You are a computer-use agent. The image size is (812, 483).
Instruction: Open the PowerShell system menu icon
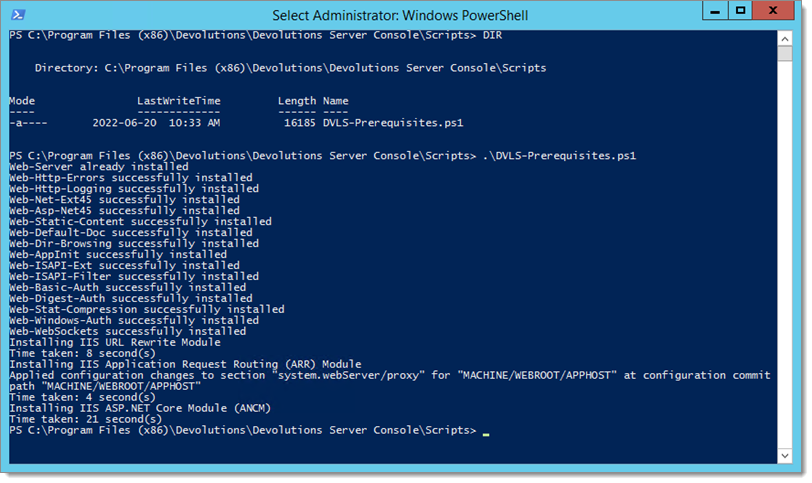(x=18, y=14)
